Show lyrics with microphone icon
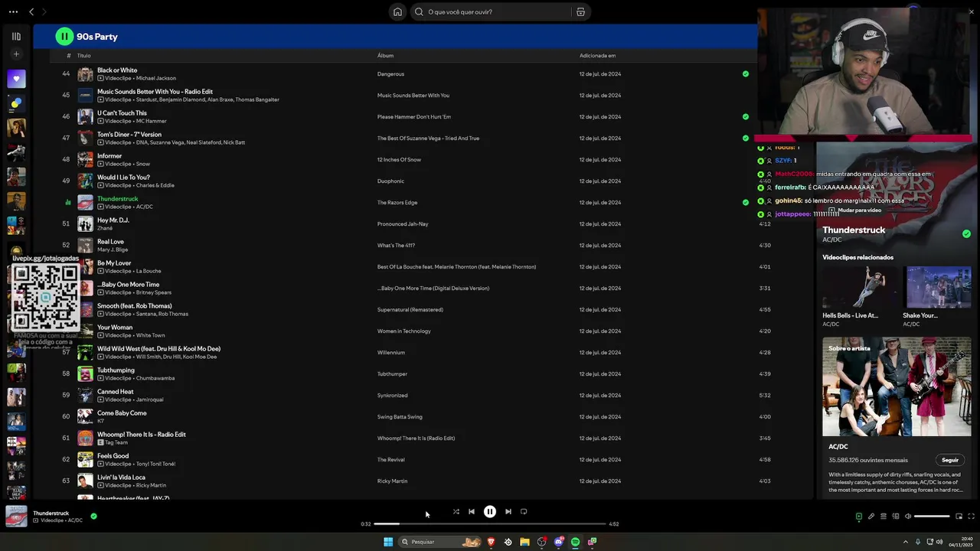This screenshot has height=551, width=980. click(871, 516)
